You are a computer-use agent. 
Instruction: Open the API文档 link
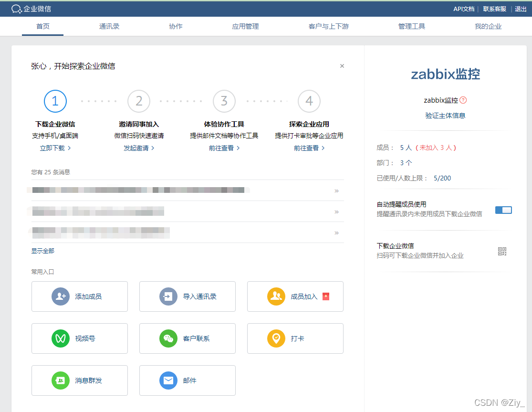[464, 9]
